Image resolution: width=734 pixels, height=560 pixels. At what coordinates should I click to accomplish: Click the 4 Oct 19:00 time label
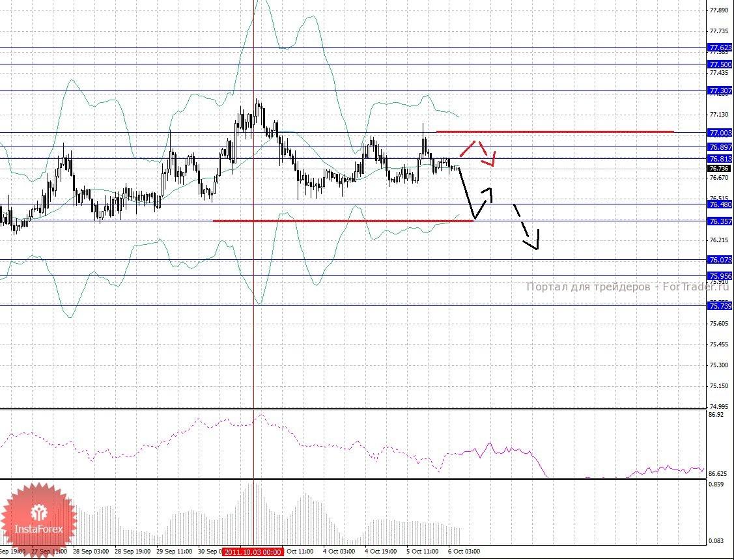(x=380, y=552)
